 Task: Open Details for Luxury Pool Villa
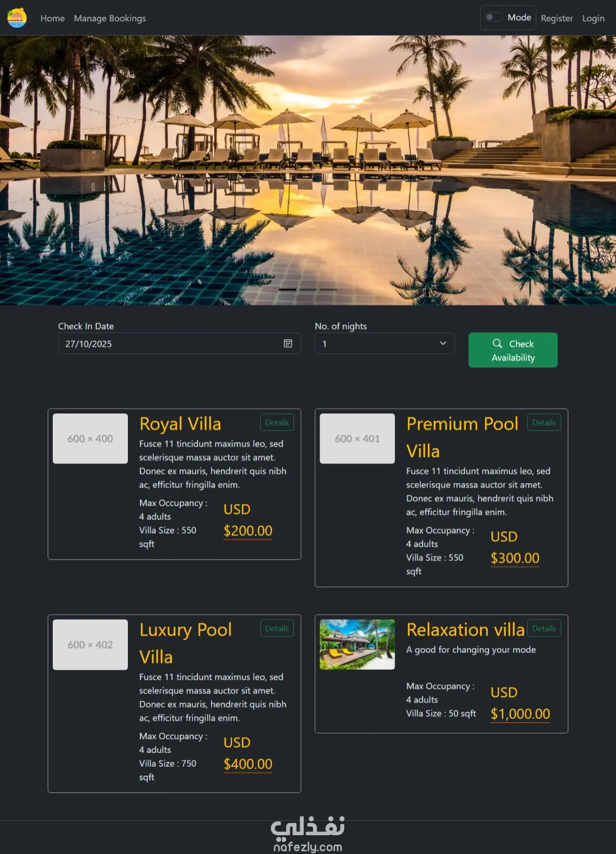pyautogui.click(x=277, y=629)
